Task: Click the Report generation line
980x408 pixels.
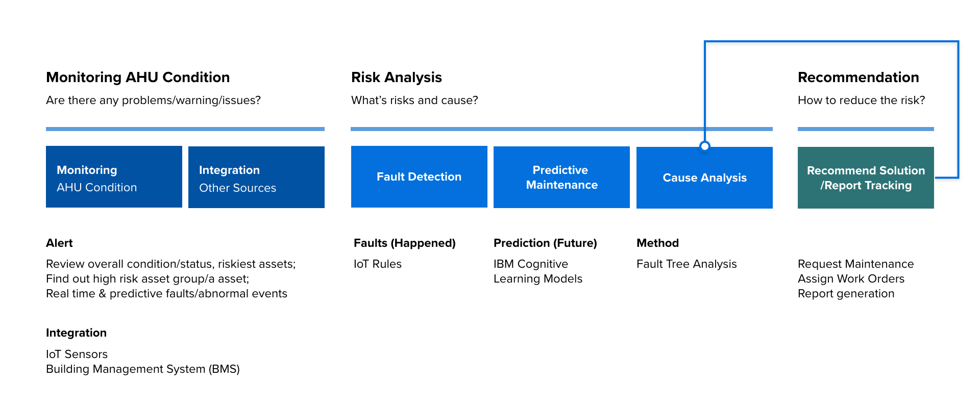Action: pos(846,294)
